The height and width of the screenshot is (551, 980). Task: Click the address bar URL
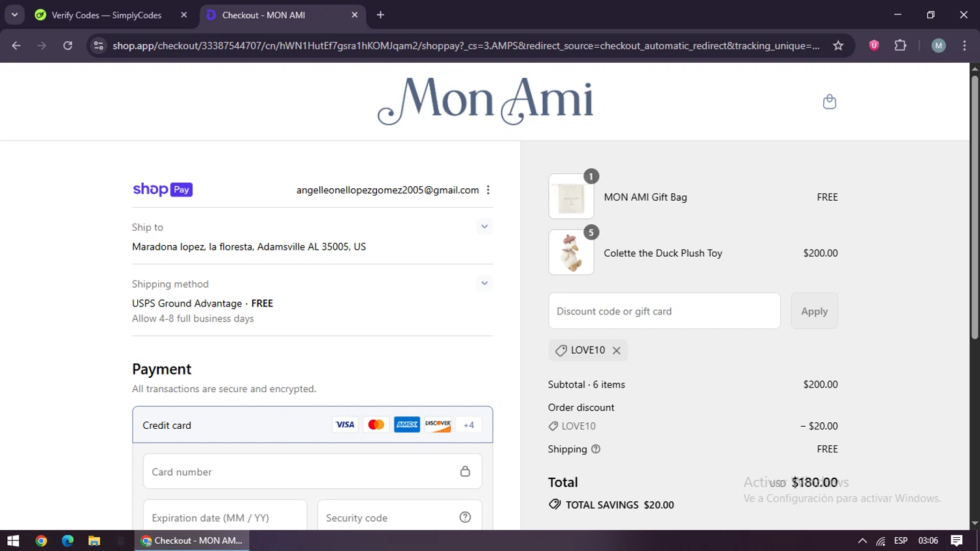point(466,46)
